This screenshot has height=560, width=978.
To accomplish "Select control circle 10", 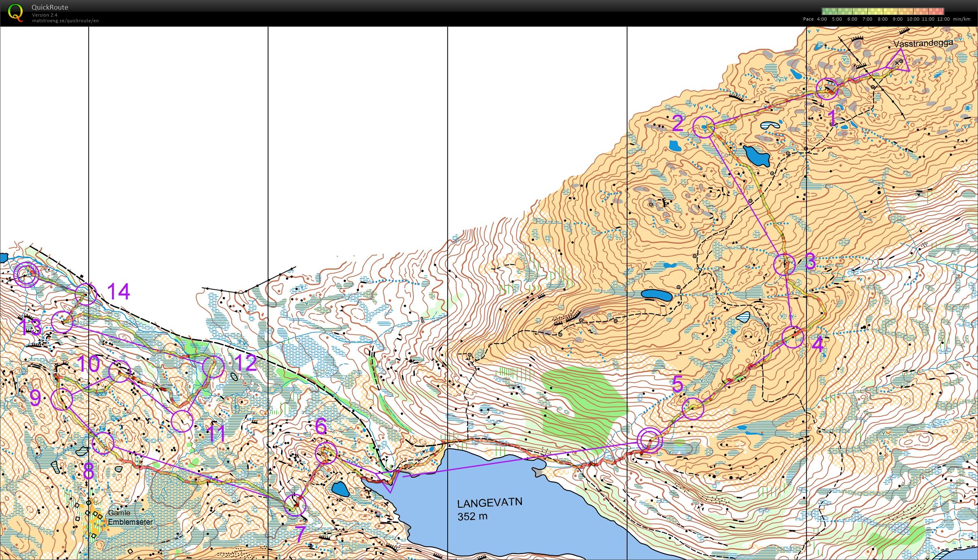I will 120,371.
